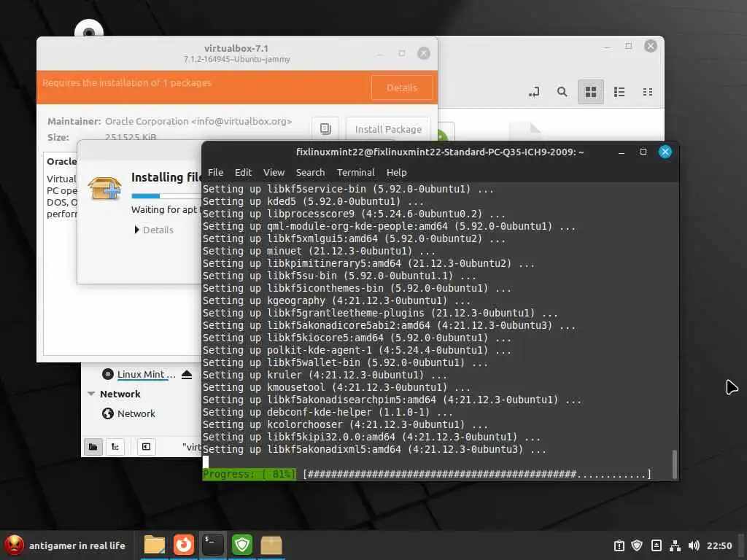
Task: Open the Mint menu on taskbar
Action: (14, 545)
